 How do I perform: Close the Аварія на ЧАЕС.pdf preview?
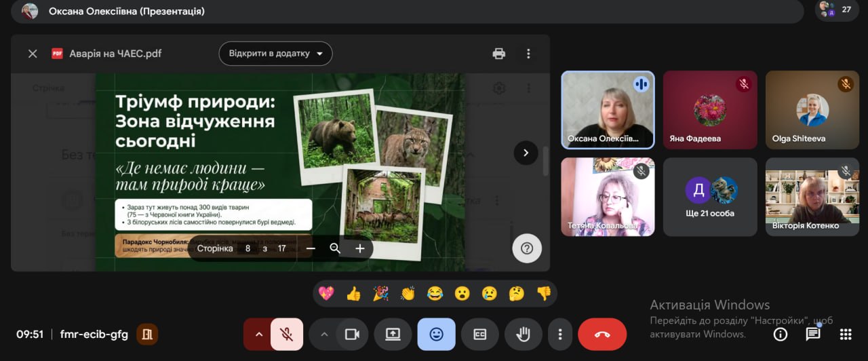point(33,54)
